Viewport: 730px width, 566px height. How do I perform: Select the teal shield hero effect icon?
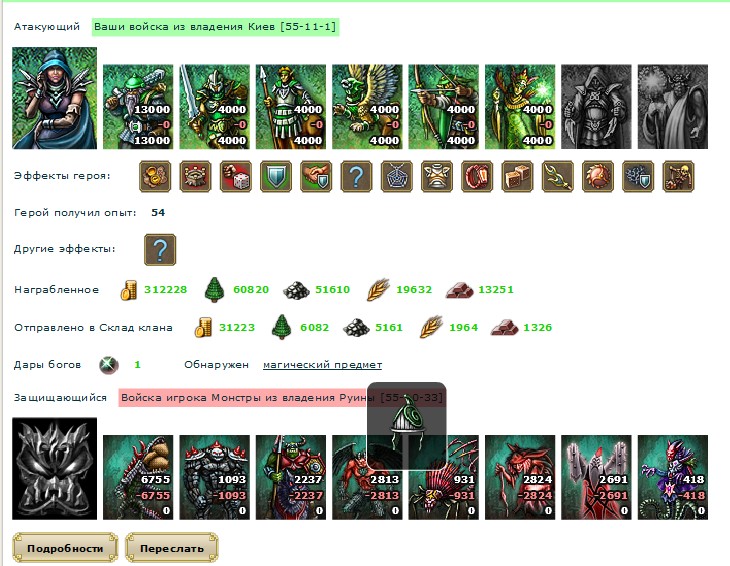click(x=276, y=176)
